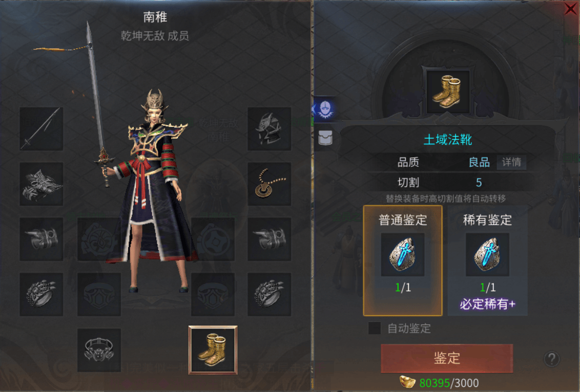Click the gold ingot currency icon
580x392 pixels.
coord(408,382)
